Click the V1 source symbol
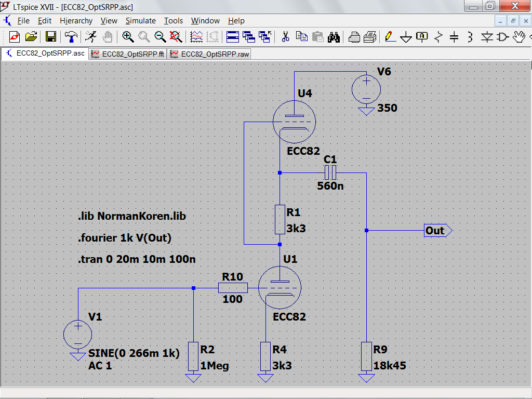 pyautogui.click(x=78, y=335)
